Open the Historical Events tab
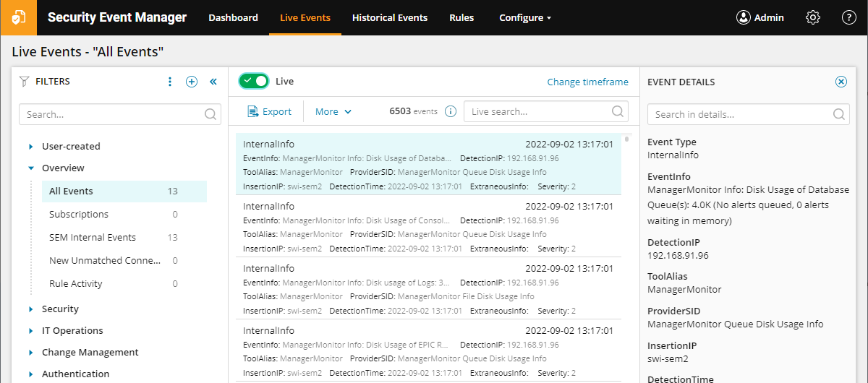 pyautogui.click(x=390, y=17)
